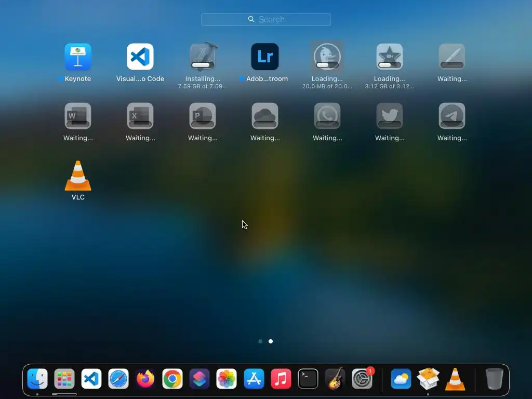Image resolution: width=532 pixels, height=399 pixels.
Task: Click the waiting Twitter bird icon
Action: click(390, 116)
